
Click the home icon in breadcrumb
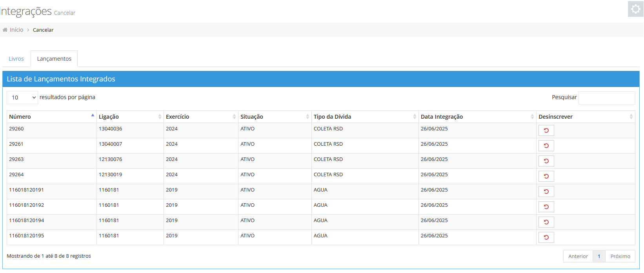coord(5,30)
